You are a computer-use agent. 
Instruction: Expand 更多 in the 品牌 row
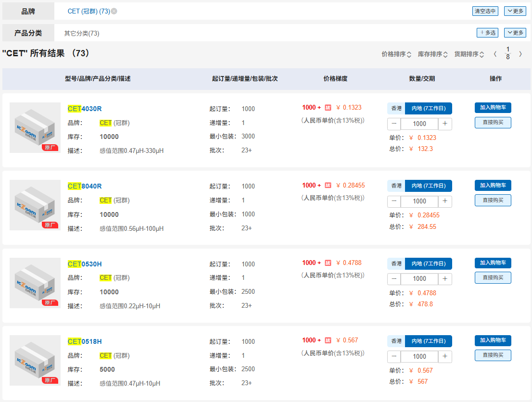[x=515, y=11]
